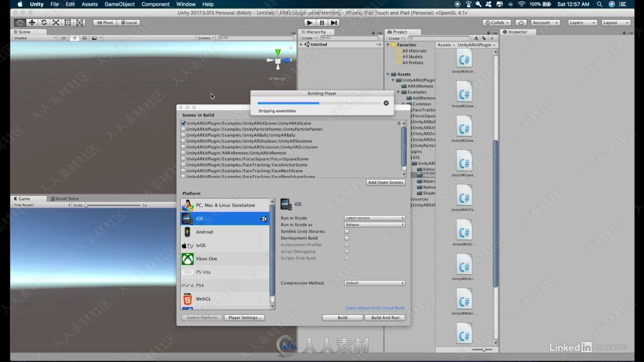Screen dimensions: 644x362
Task: Enable Symlink Unity libraries
Action: point(347,232)
